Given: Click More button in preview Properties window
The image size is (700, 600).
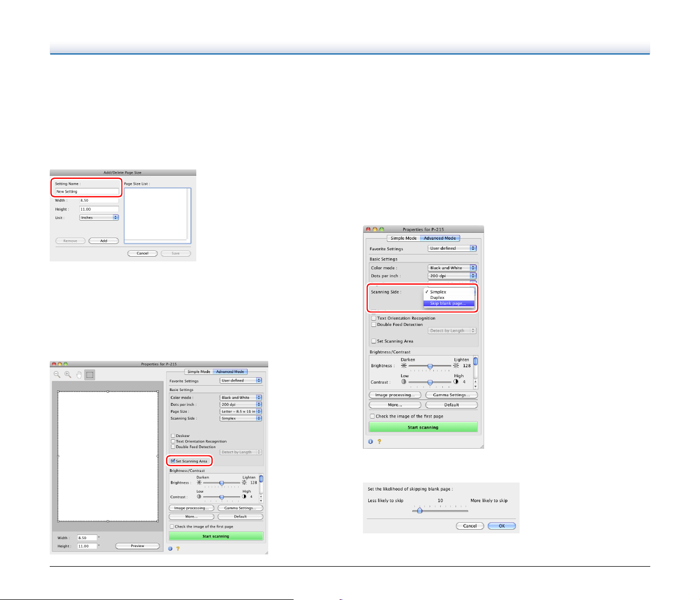Looking at the screenshot, I should coord(192,516).
